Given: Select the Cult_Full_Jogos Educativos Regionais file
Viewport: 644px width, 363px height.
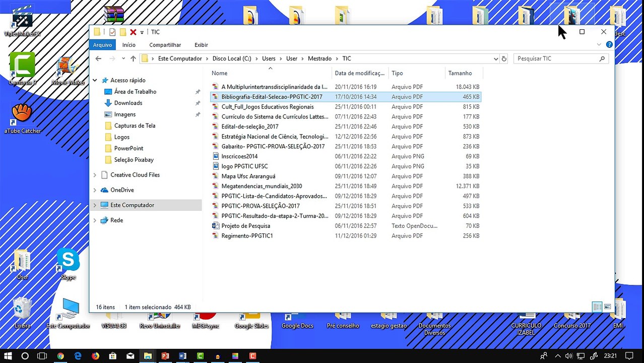Looking at the screenshot, I should pyautogui.click(x=267, y=107).
